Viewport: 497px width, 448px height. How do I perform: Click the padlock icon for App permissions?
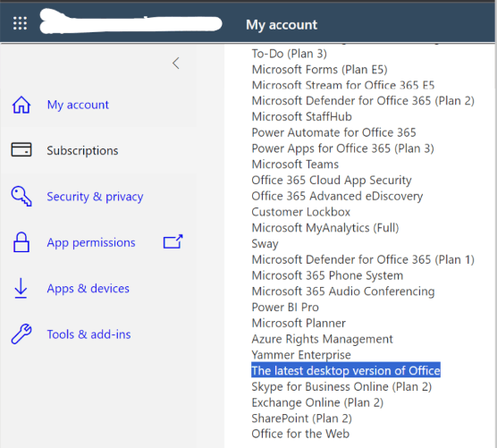21,242
